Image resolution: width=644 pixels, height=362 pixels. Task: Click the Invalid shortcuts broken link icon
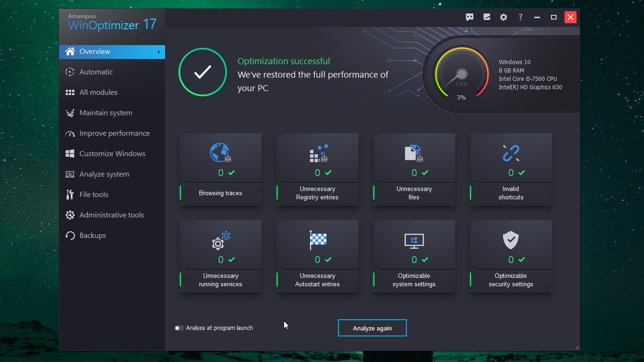[x=511, y=153]
